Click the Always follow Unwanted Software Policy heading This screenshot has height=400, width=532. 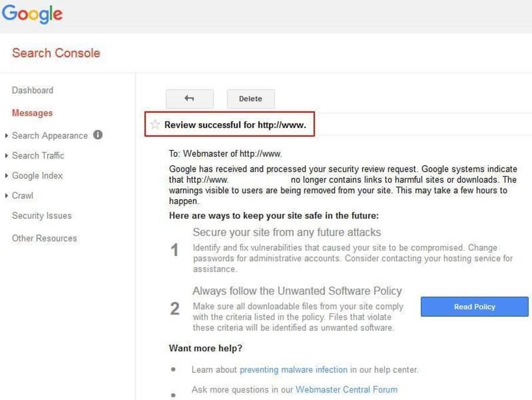(x=297, y=291)
